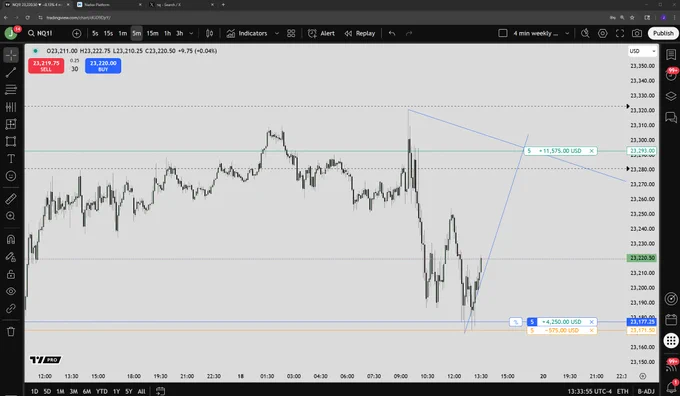Open the object tree layers icon

pos(671,96)
